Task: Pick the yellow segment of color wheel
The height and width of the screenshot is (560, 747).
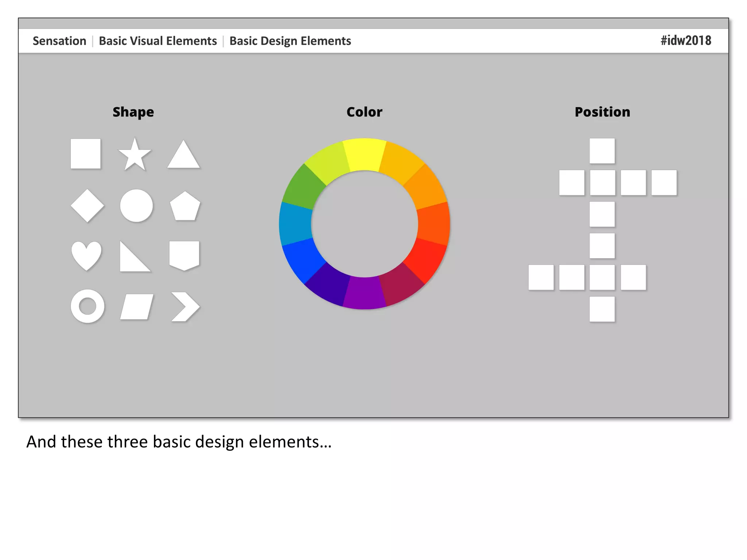Action: [364, 154]
